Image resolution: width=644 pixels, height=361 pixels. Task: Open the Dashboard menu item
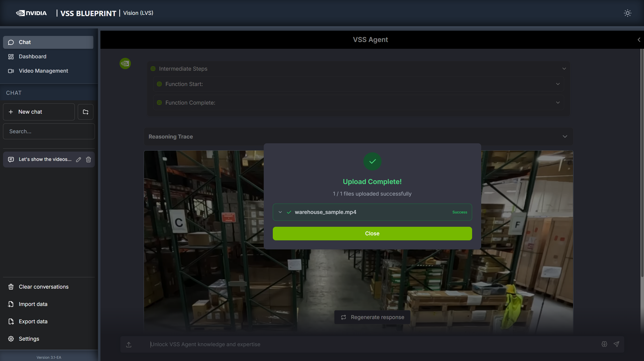click(32, 57)
